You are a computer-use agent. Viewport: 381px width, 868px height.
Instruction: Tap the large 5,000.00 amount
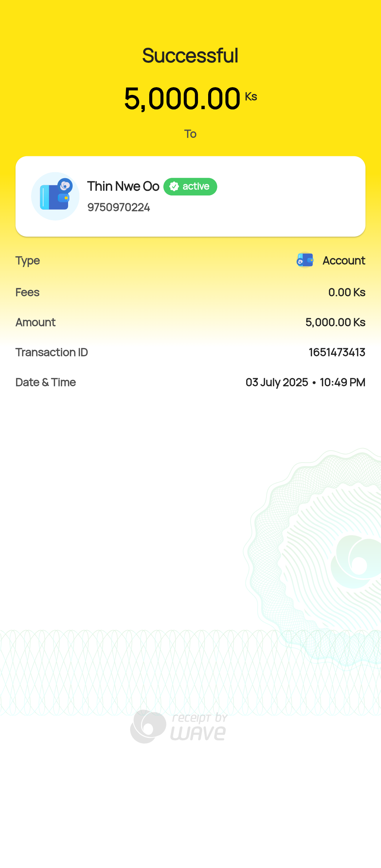tap(182, 99)
